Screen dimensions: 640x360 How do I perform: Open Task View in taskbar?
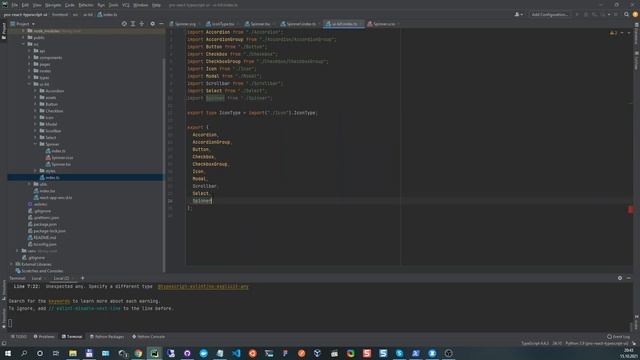pyautogui.click(x=56, y=353)
